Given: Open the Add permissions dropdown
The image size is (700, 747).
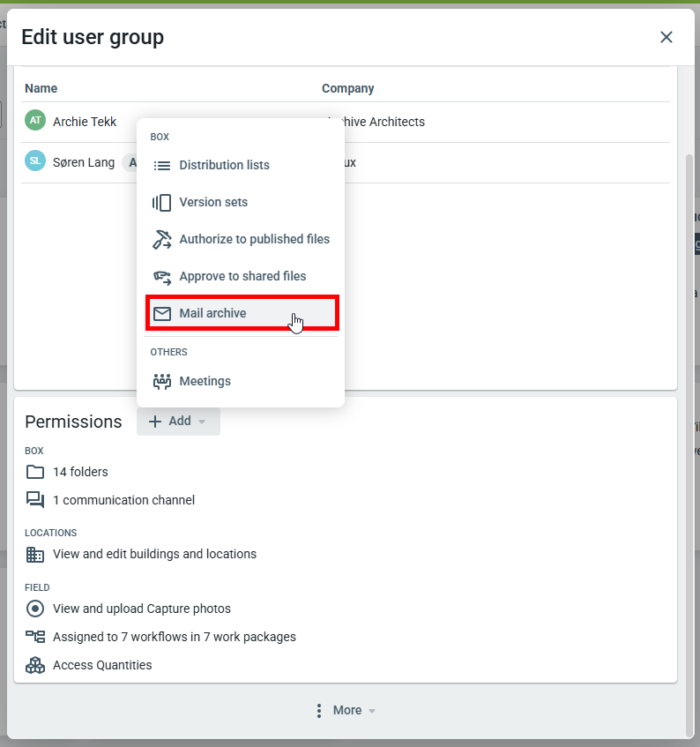Looking at the screenshot, I should (x=178, y=422).
